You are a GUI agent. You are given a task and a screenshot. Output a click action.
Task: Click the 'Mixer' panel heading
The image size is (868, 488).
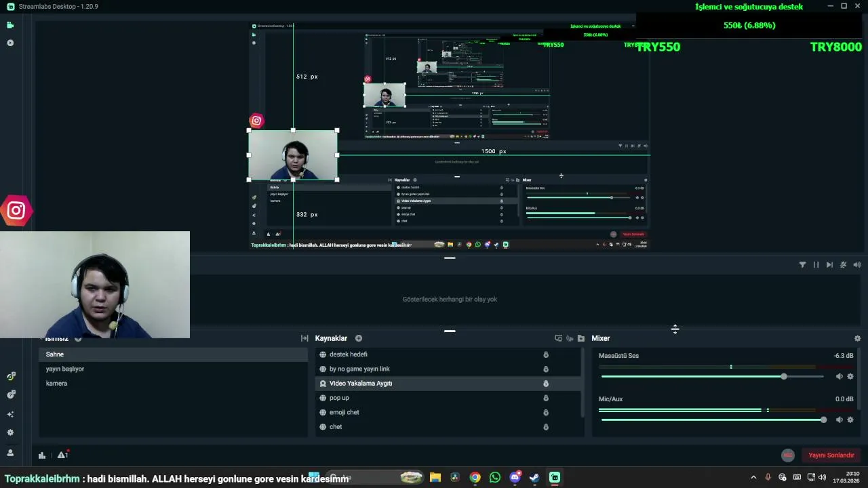click(x=601, y=338)
